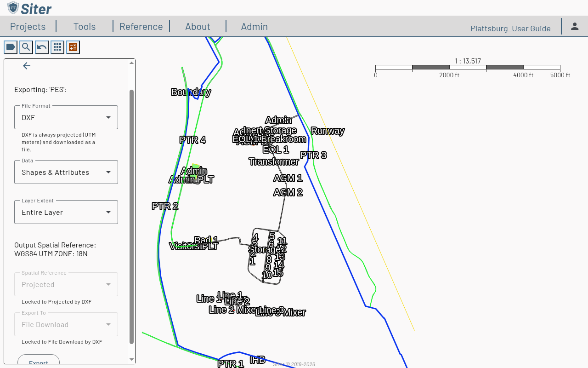
Task: Click the AGM 2 map label
Action: [x=288, y=192]
